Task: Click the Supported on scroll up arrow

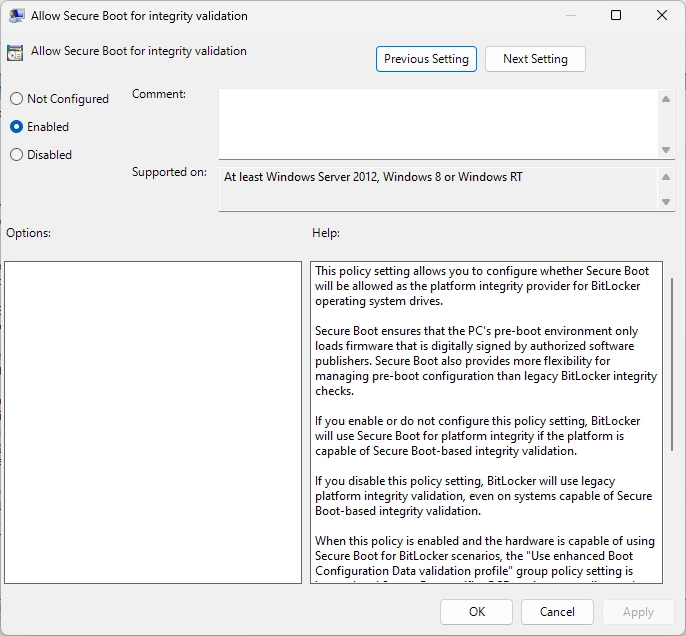Action: tap(666, 177)
